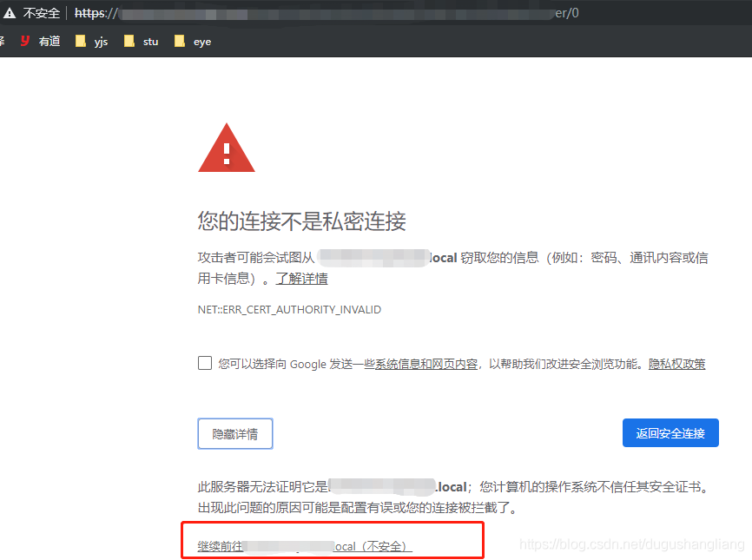Open the yjs bookmark folder
The width and height of the screenshot is (752, 560).
[x=91, y=41]
